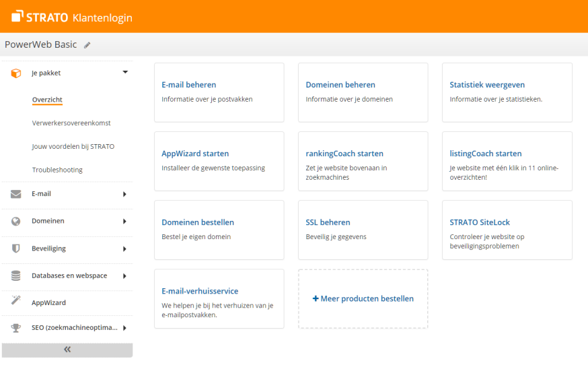This screenshot has height=365, width=588.
Task: Collapse the Je pakket menu arrow
Action: [x=125, y=72]
